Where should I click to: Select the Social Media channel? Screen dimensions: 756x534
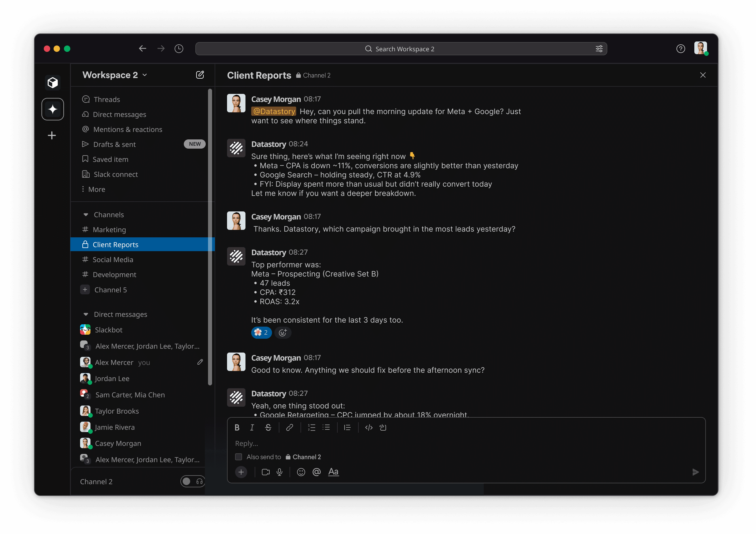[x=113, y=260]
